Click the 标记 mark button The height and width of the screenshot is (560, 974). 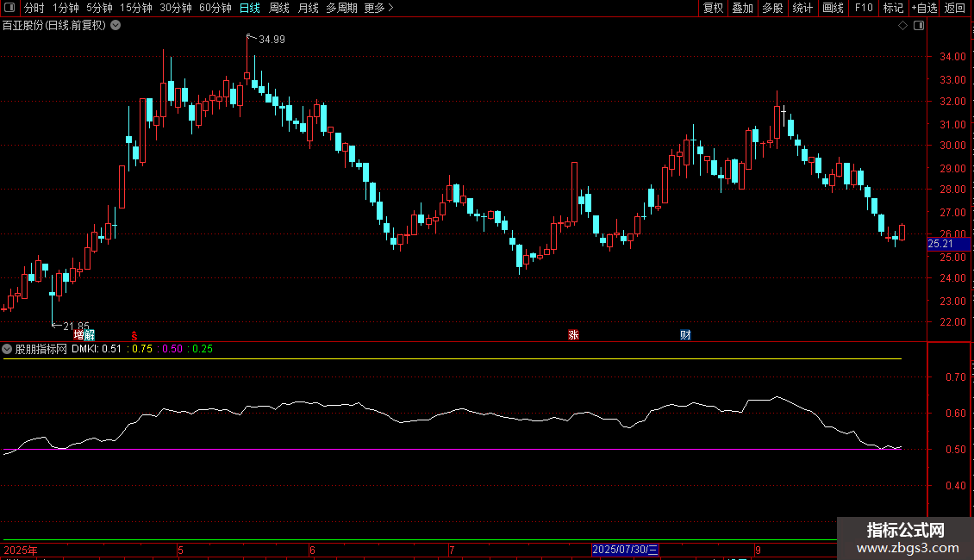pos(893,8)
